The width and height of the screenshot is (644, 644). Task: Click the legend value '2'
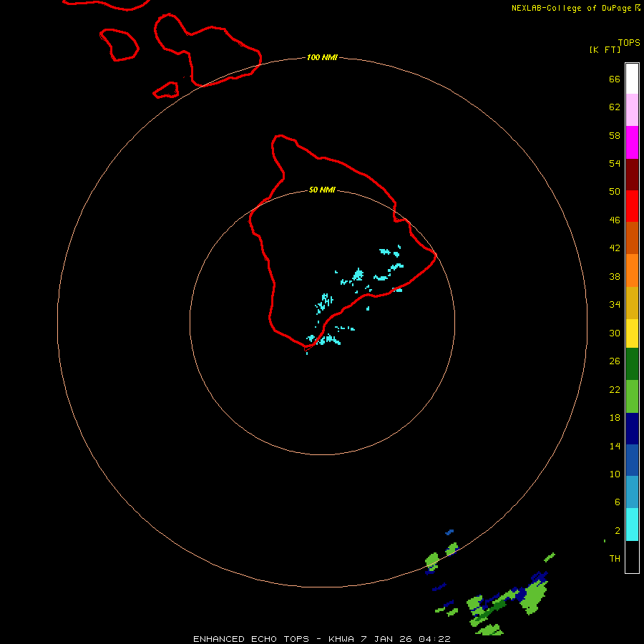click(618, 531)
